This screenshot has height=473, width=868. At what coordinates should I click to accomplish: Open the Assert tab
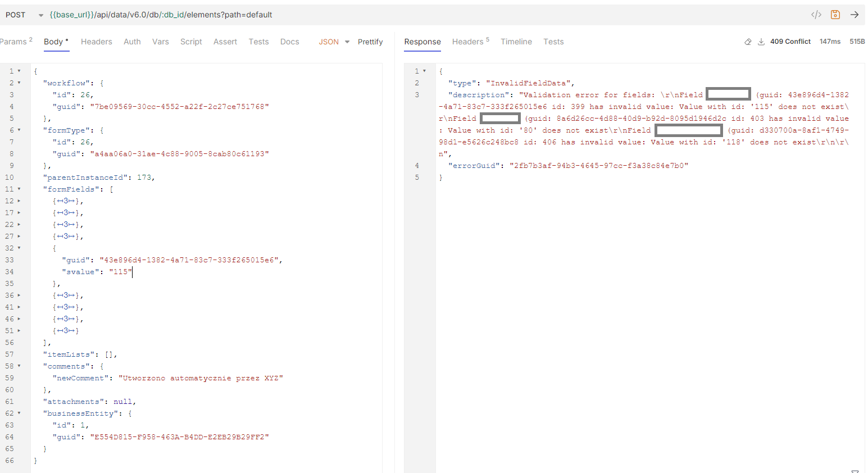tap(225, 42)
